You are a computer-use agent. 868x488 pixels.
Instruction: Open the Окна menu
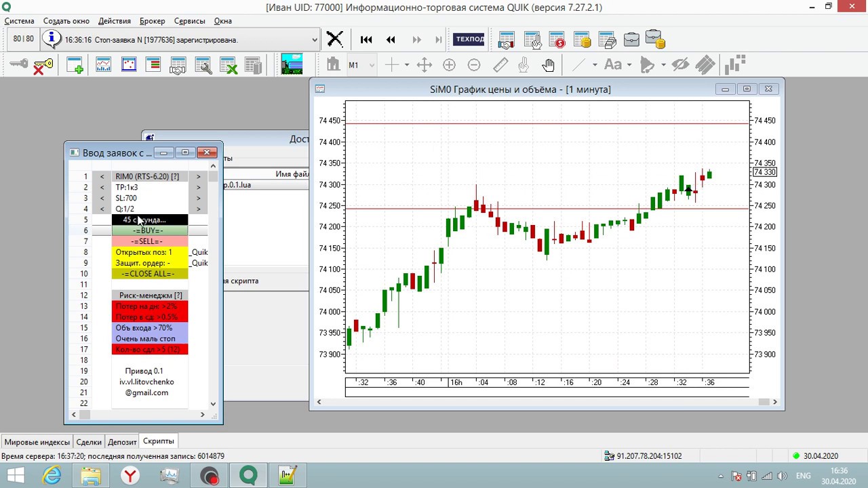pyautogui.click(x=223, y=21)
